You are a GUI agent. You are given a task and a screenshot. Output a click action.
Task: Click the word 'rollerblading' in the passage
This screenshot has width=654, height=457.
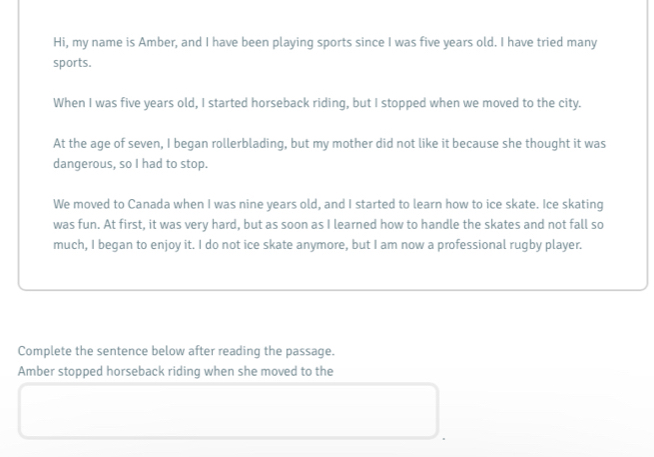point(249,143)
